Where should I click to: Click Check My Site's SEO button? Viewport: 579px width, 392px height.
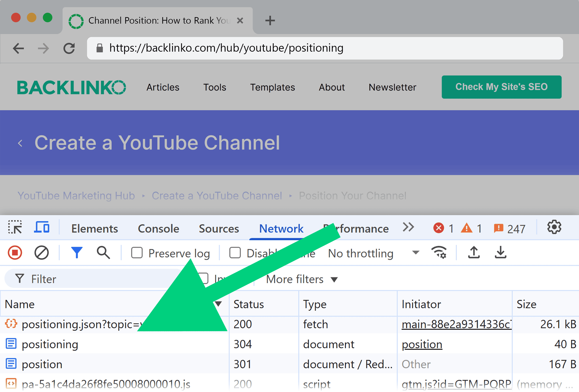(x=501, y=87)
